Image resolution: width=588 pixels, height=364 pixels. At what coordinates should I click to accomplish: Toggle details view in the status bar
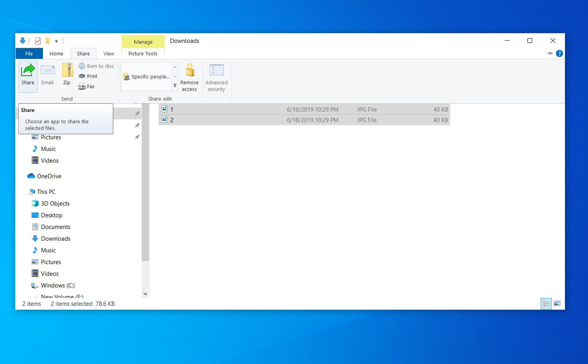pyautogui.click(x=547, y=303)
